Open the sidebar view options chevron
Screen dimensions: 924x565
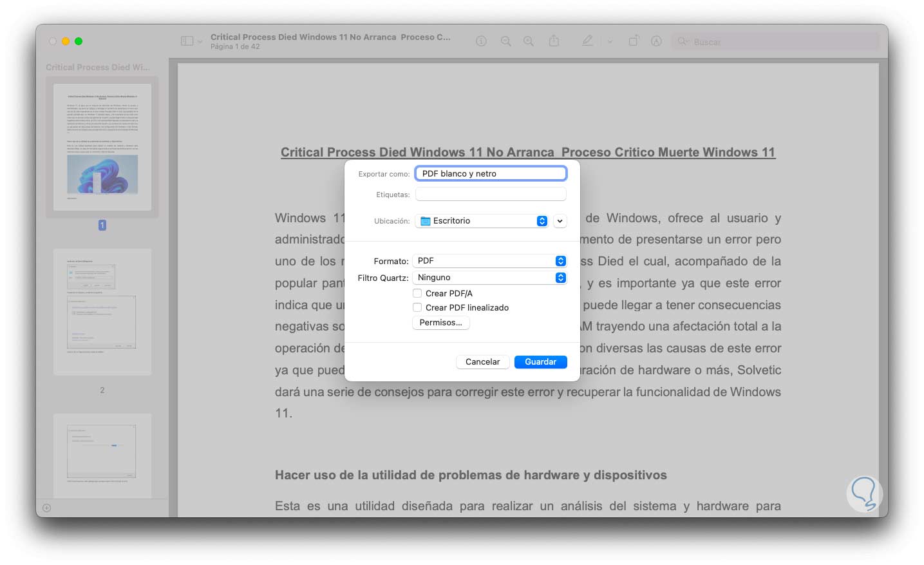click(x=200, y=42)
